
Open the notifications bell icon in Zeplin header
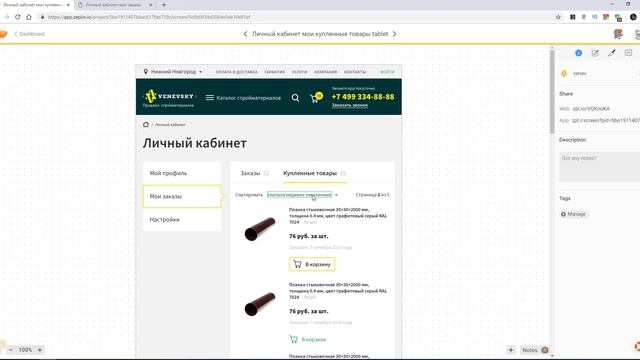point(618,34)
